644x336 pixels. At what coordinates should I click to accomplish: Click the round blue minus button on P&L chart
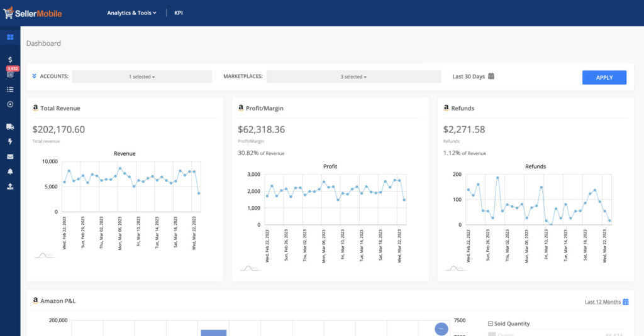tap(441, 328)
